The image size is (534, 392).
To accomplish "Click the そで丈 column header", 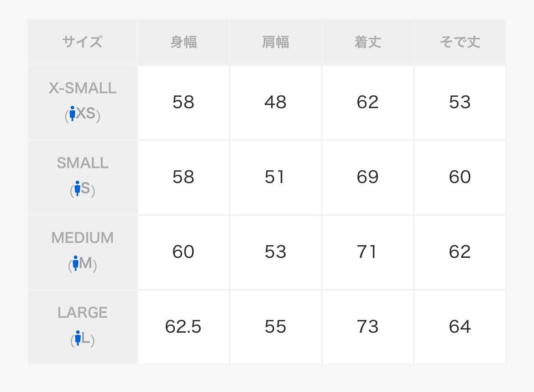I will pos(460,42).
